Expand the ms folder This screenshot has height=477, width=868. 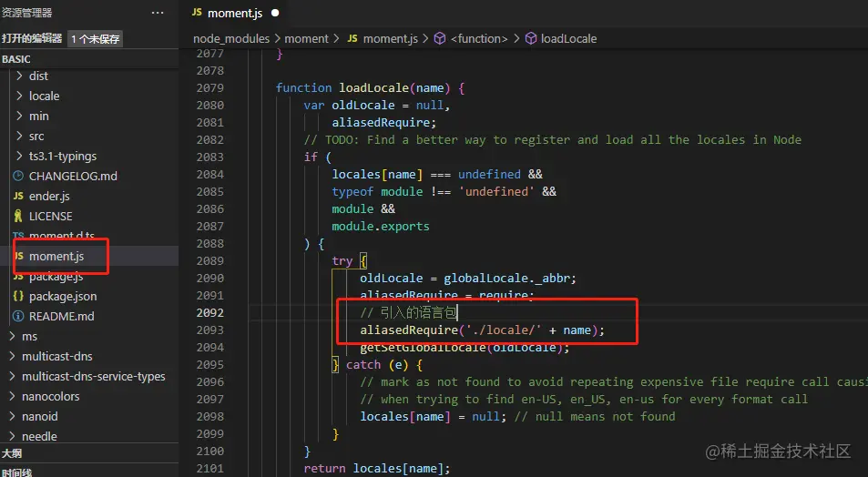pyautogui.click(x=12, y=336)
